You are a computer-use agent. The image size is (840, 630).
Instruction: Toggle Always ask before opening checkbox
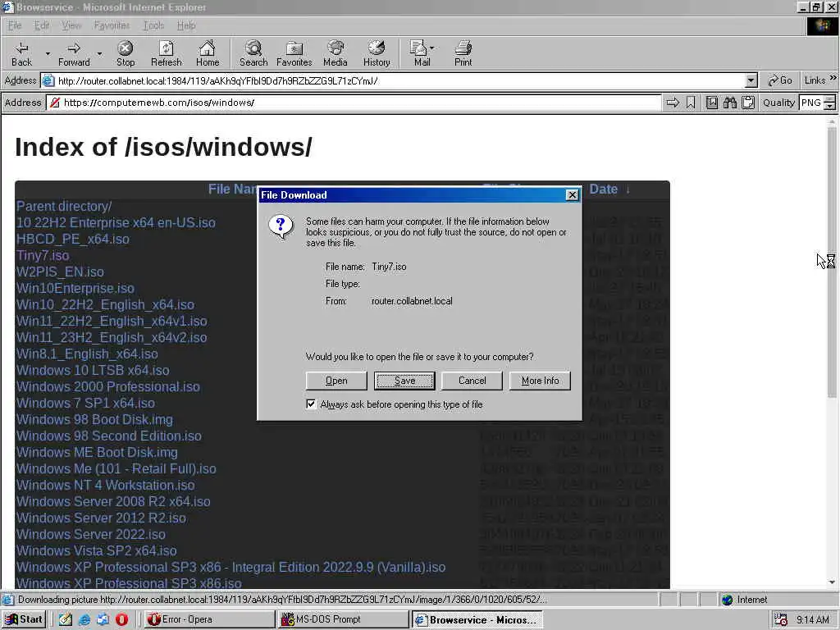click(x=311, y=404)
